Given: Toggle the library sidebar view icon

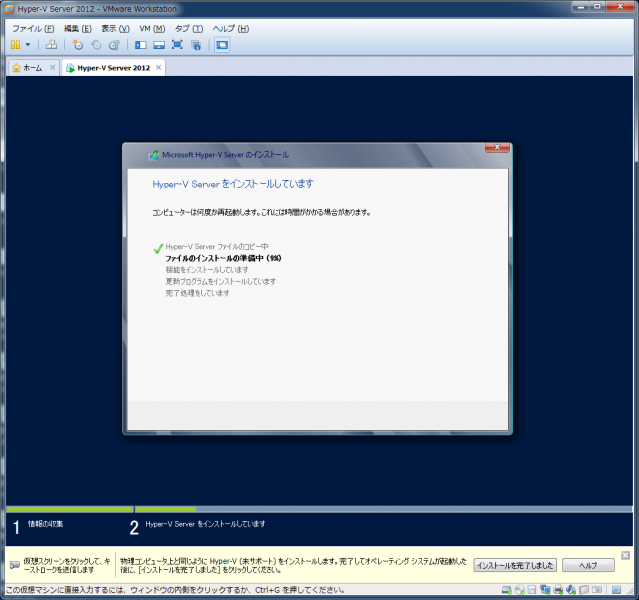Looking at the screenshot, I should [x=141, y=45].
